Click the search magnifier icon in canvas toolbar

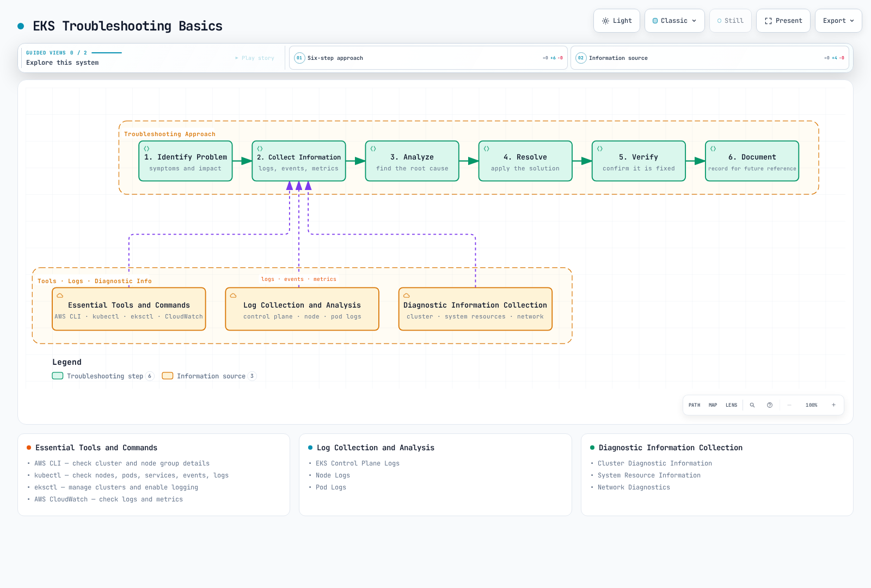[x=752, y=405]
